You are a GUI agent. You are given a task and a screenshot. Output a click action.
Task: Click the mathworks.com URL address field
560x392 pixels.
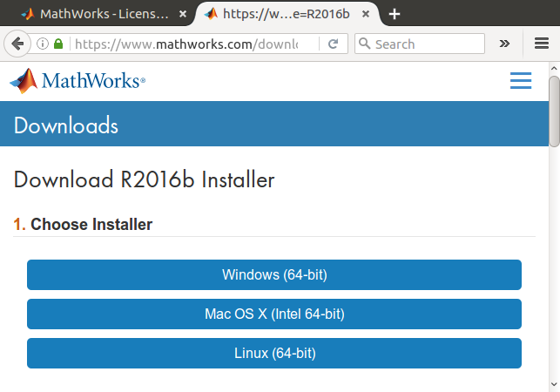coord(186,44)
